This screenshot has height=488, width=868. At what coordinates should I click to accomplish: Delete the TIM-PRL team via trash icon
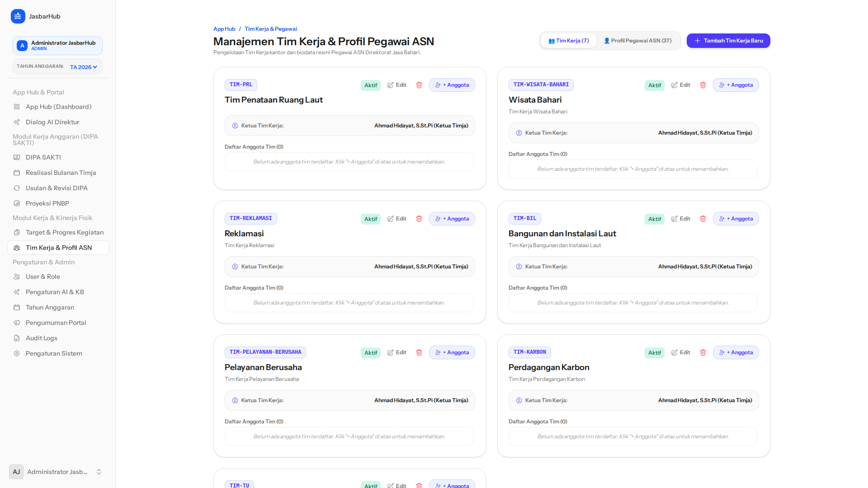tap(419, 85)
